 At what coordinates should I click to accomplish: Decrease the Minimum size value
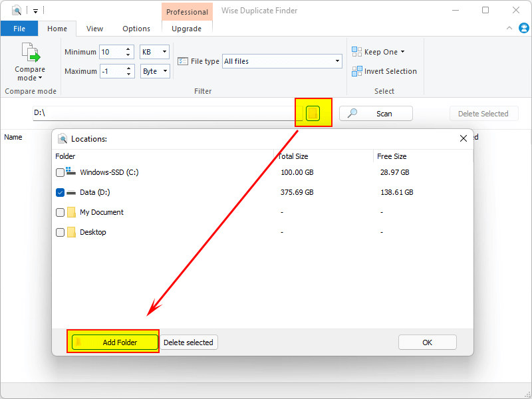pyautogui.click(x=128, y=55)
